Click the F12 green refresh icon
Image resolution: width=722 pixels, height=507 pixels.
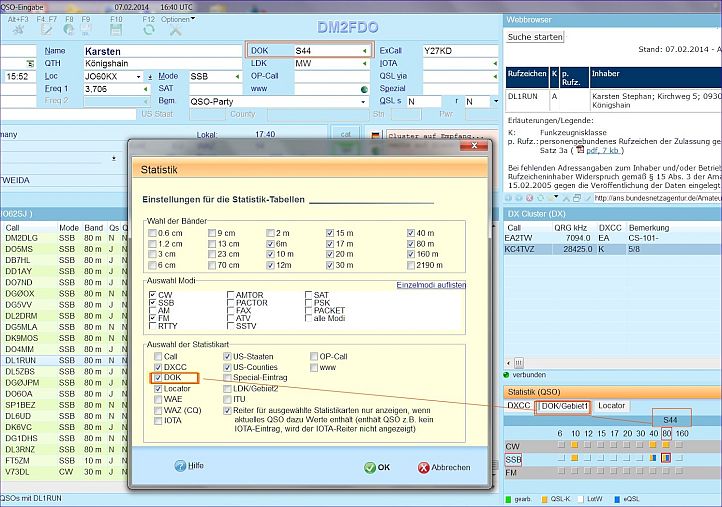[x=147, y=30]
